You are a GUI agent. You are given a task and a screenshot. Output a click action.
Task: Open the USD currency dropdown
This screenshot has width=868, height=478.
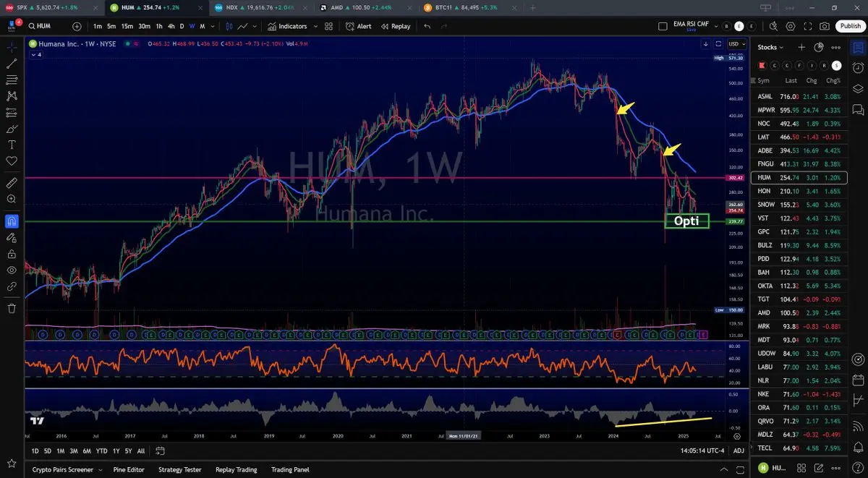[736, 43]
